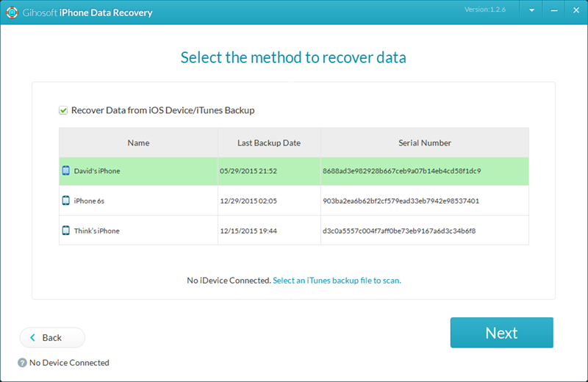Viewport: 588px width, 382px height.
Task: Click backup date 05/29/2015 21:52
Action: 248,171
